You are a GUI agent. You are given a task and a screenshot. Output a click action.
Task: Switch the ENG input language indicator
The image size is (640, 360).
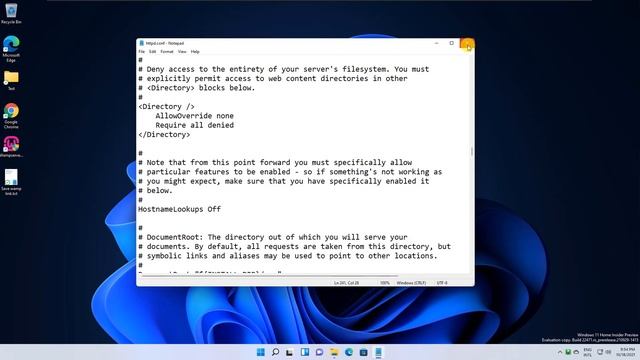pyautogui.click(x=588, y=352)
